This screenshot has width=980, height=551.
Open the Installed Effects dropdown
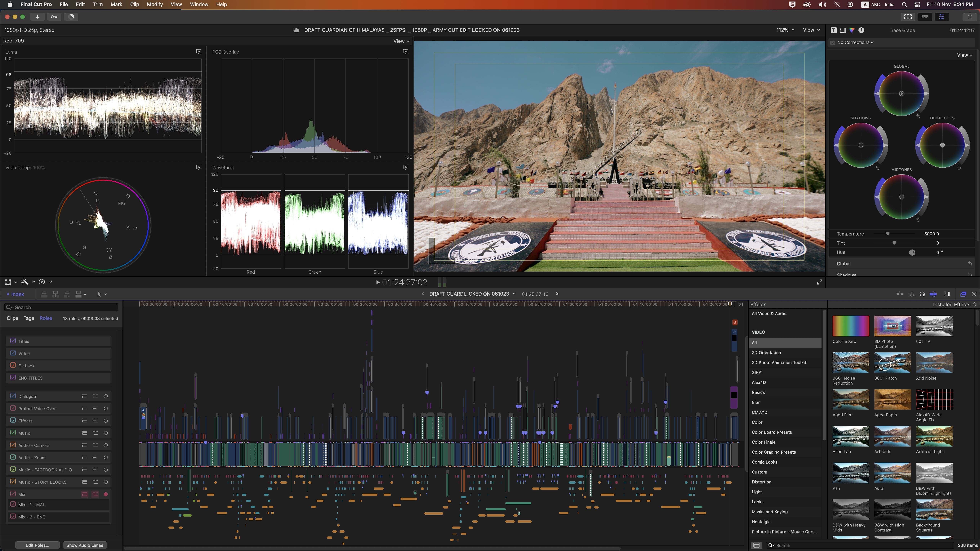pos(954,304)
